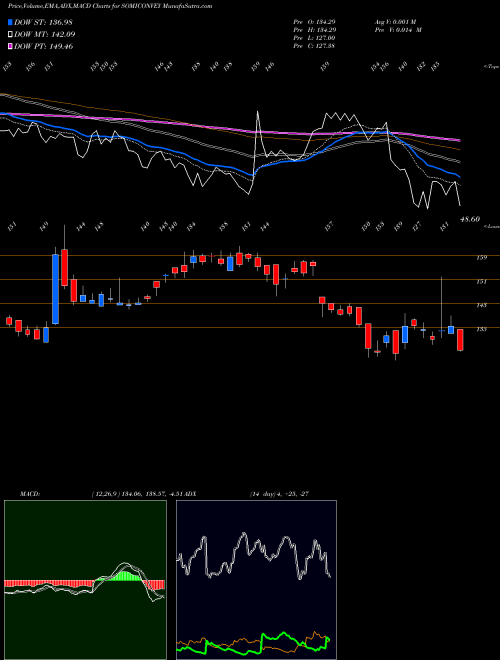Click the 'Pre L: 127.09' value
Screen dimensions: 500x660
tap(314, 38)
